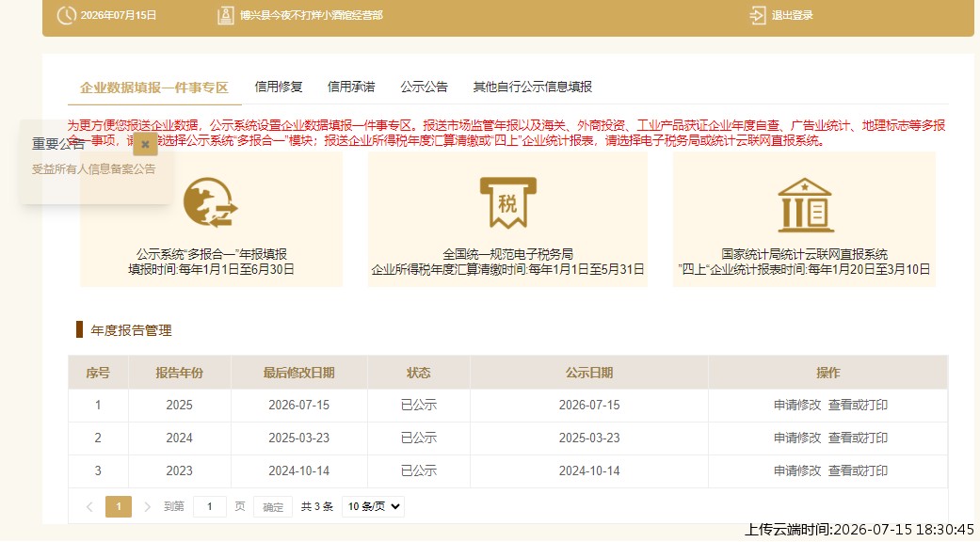This screenshot has width=980, height=542.
Task: Click the 共 3 条 total count text
Action: (317, 506)
